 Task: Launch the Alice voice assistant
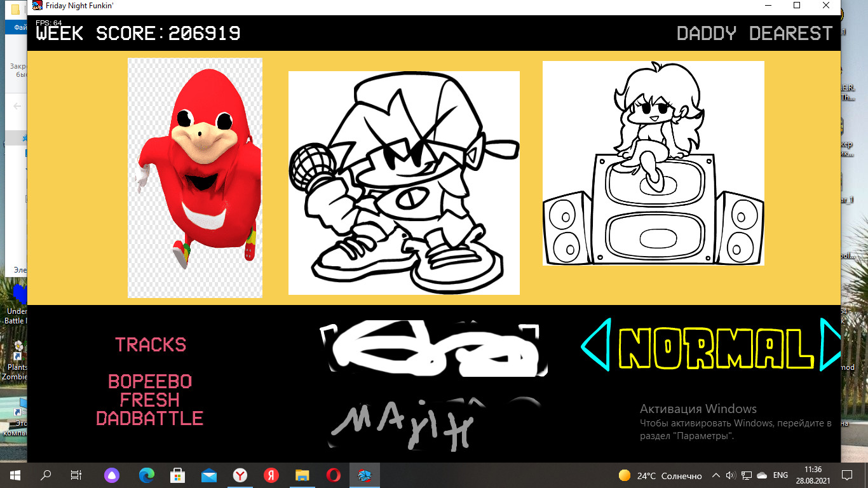pos(112,475)
